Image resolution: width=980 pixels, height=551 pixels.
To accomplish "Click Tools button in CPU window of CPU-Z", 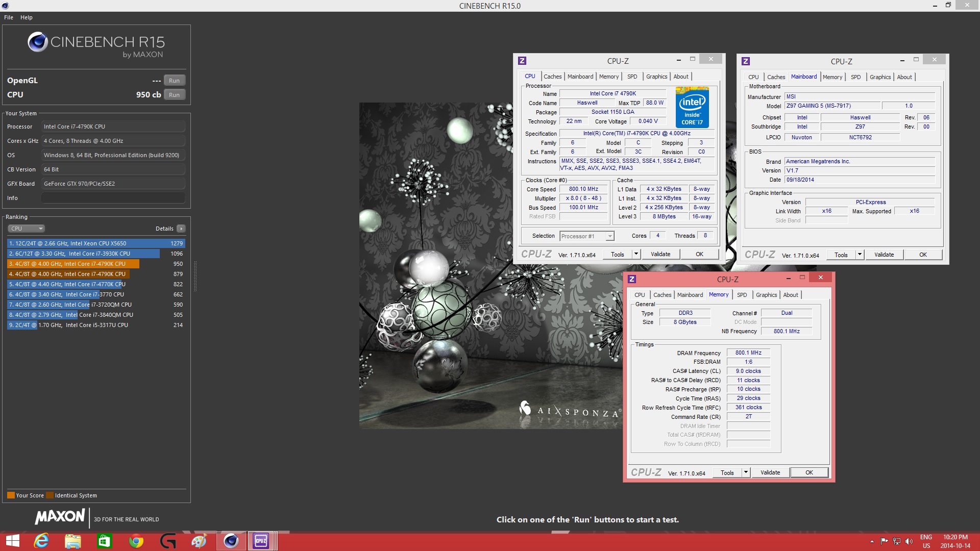I will point(618,254).
